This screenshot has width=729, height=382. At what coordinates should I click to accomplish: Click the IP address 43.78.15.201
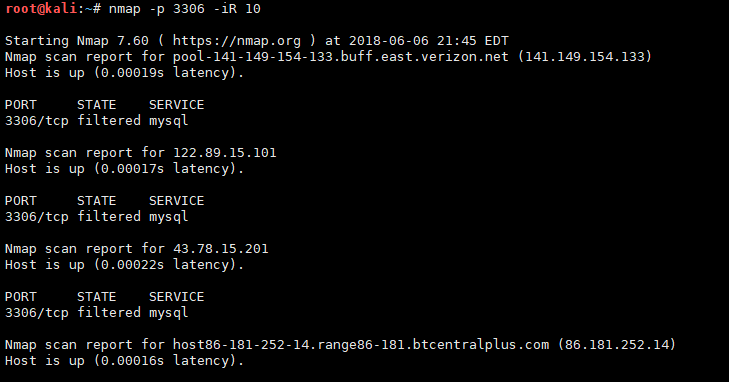(x=221, y=249)
